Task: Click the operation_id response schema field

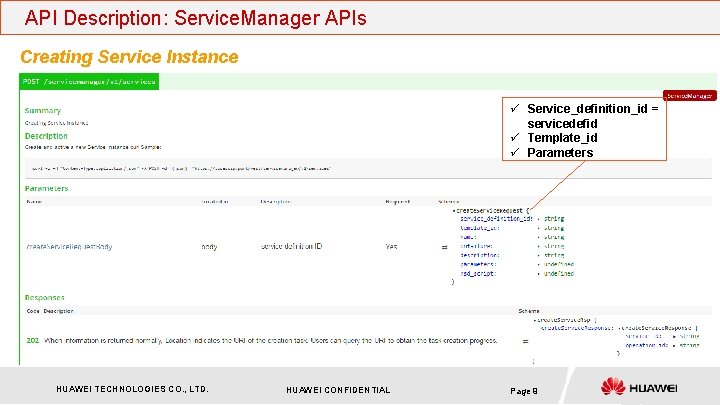Action: (x=647, y=345)
